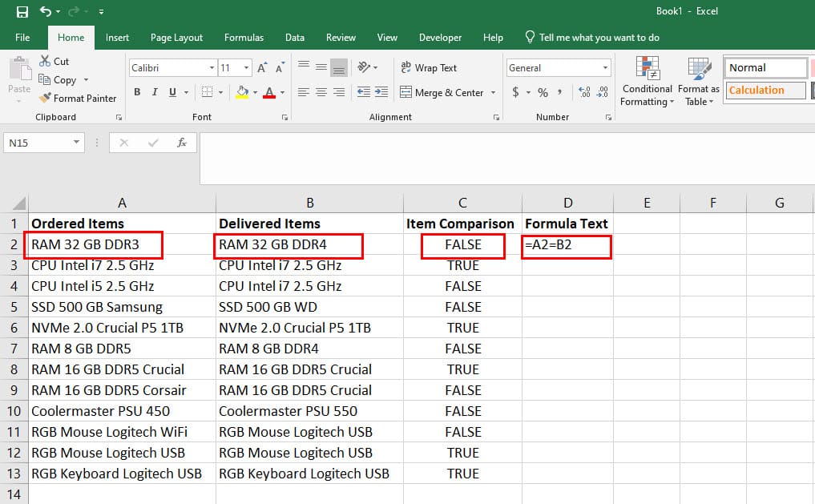Switch to the Review tab

coord(341,38)
